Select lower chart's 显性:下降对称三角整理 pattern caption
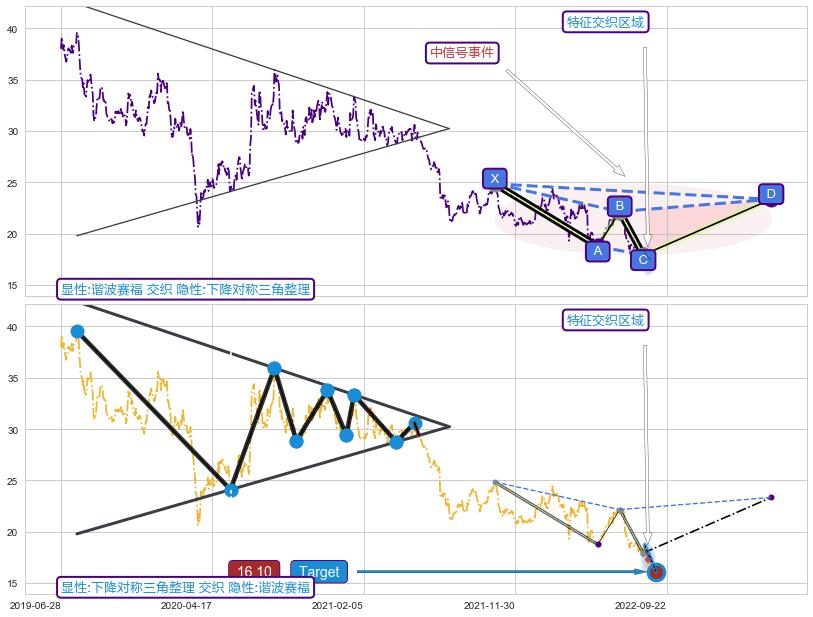The height and width of the screenshot is (617, 813). [185, 588]
